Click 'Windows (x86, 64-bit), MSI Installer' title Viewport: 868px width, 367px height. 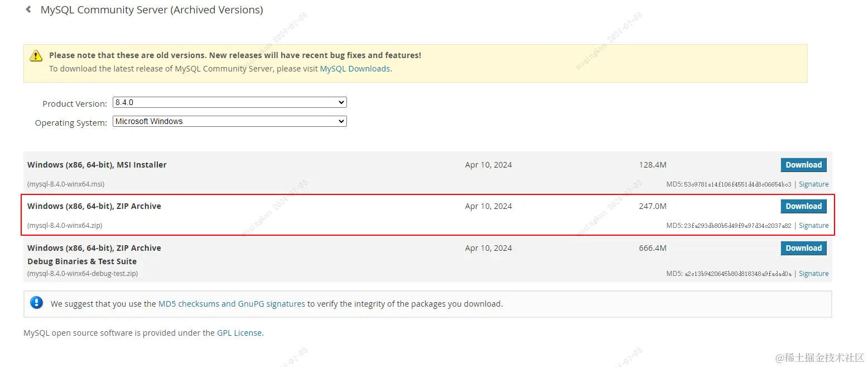click(97, 165)
